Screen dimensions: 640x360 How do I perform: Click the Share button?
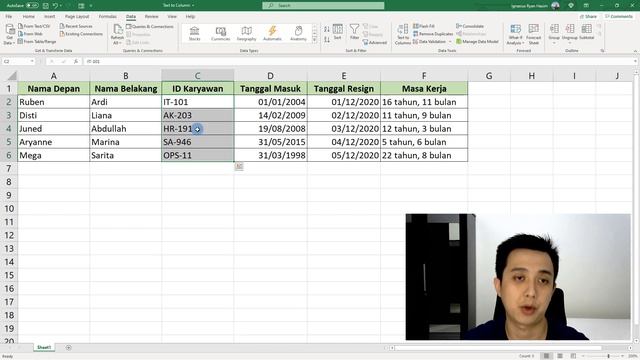(589, 17)
